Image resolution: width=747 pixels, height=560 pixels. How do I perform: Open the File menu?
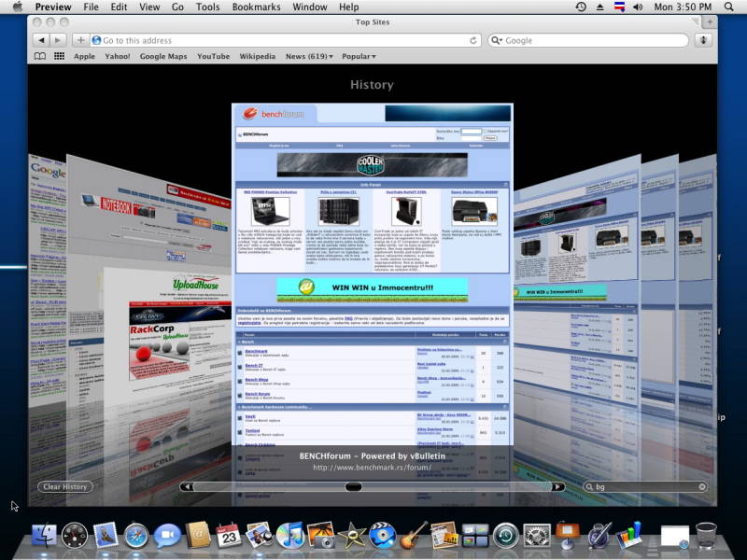91,7
